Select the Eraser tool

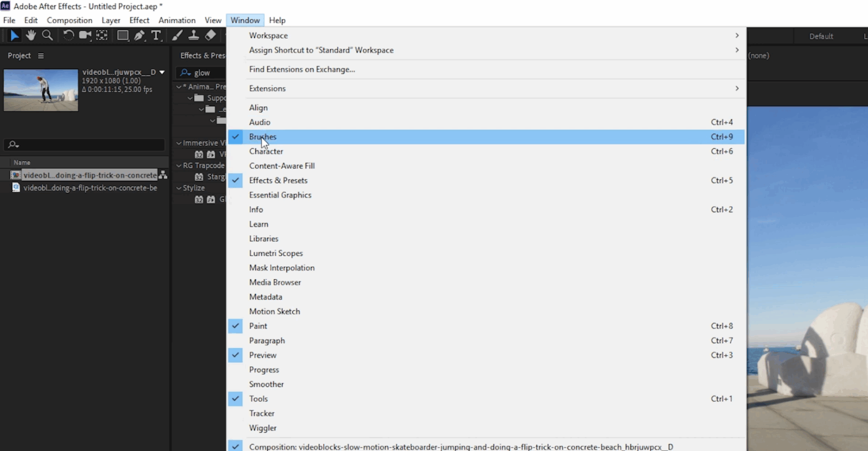pyautogui.click(x=210, y=36)
